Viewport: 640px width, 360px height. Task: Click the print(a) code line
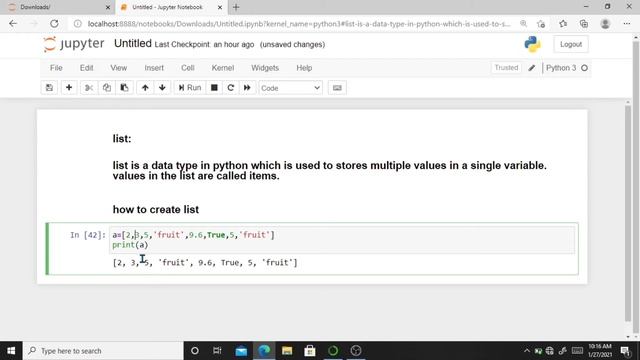tap(130, 245)
